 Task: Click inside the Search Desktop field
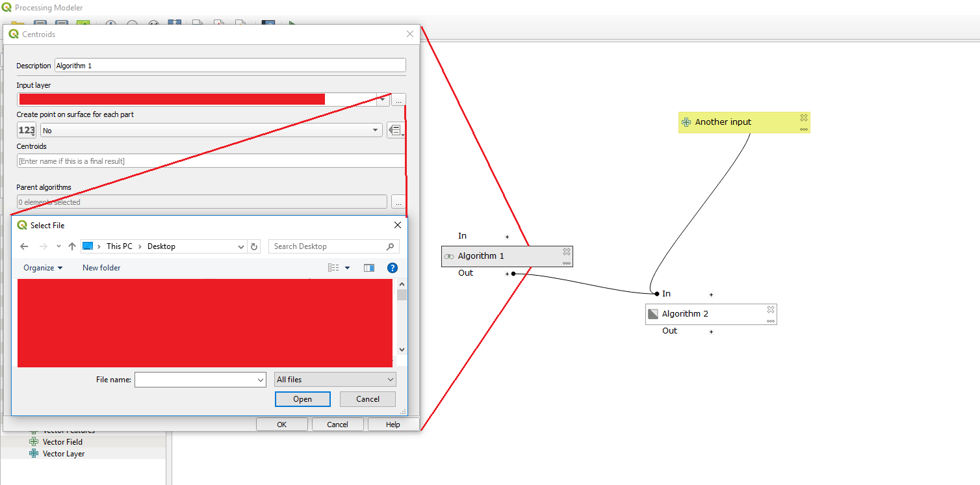(328, 246)
